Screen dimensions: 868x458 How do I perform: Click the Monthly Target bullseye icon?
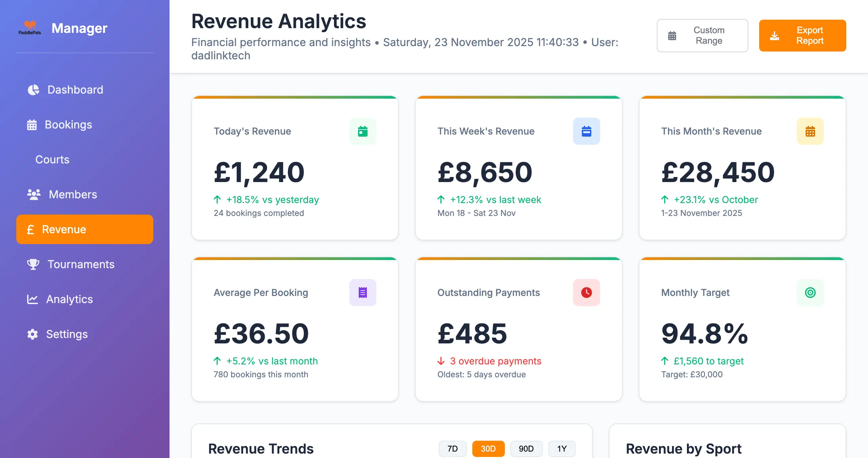[x=810, y=292]
